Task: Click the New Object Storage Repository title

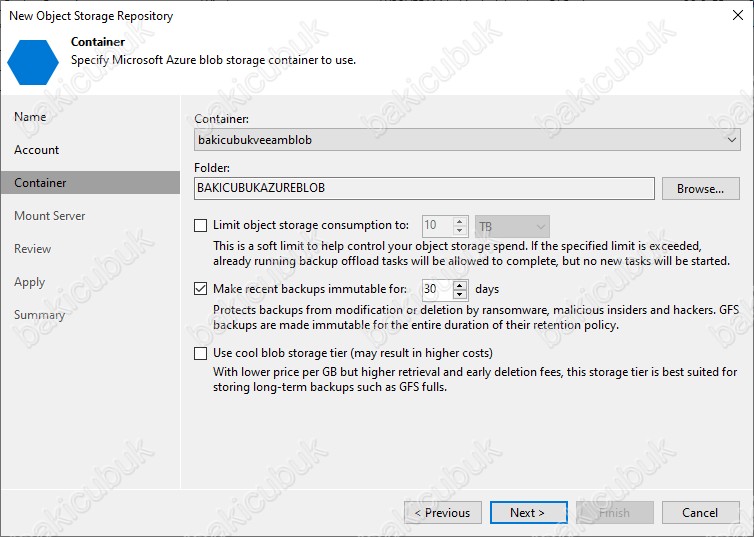Action: point(91,16)
